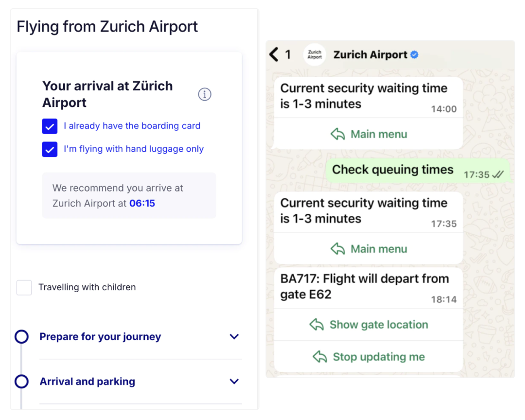
Task: Tap the back arrow in chat header
Action: point(274,54)
